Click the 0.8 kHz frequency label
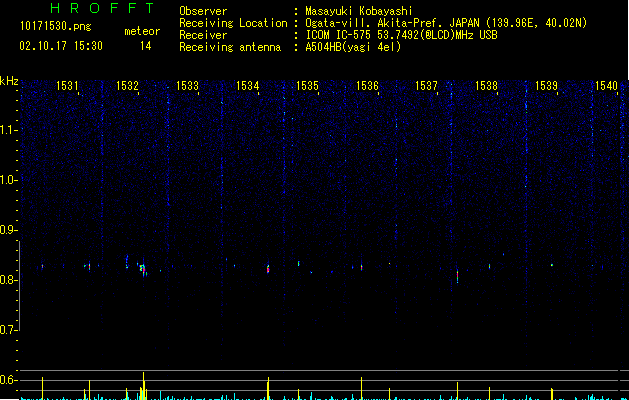 [8, 280]
